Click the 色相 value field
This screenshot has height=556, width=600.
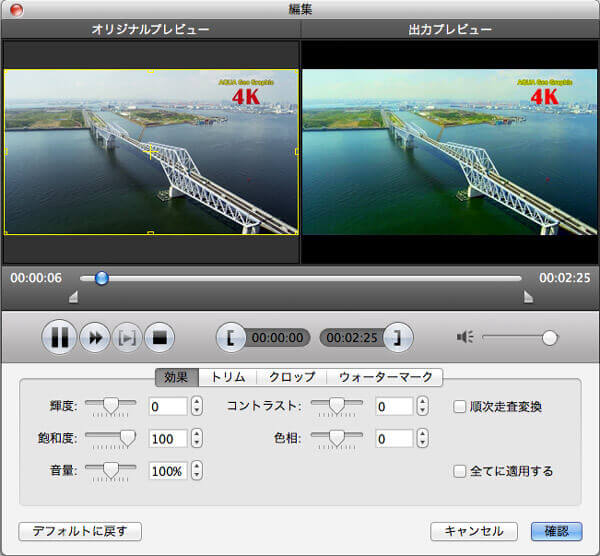point(394,439)
